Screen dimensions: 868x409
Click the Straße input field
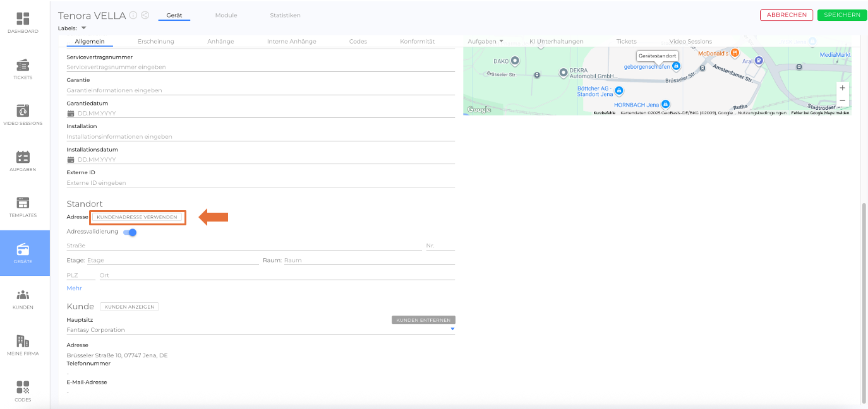[x=243, y=246]
